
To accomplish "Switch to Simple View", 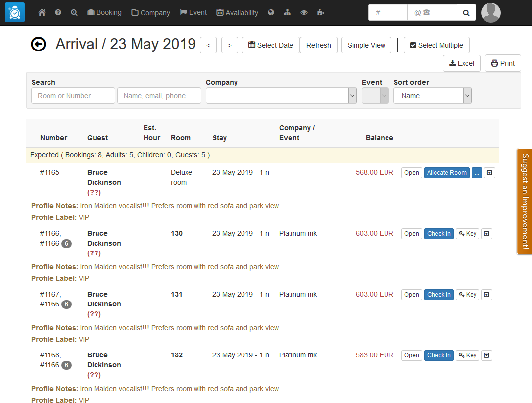I will (366, 45).
